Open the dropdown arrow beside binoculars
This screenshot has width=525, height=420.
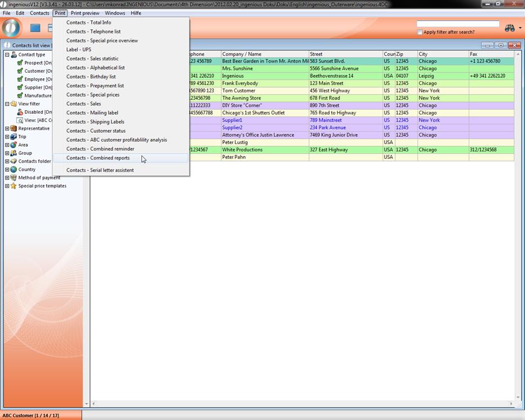pyautogui.click(x=520, y=28)
